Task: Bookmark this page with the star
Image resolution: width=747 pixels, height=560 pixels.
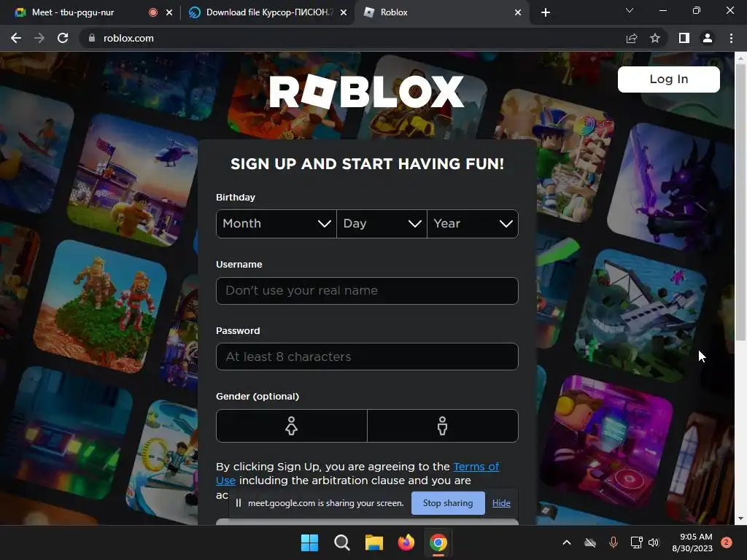Action: click(x=655, y=38)
